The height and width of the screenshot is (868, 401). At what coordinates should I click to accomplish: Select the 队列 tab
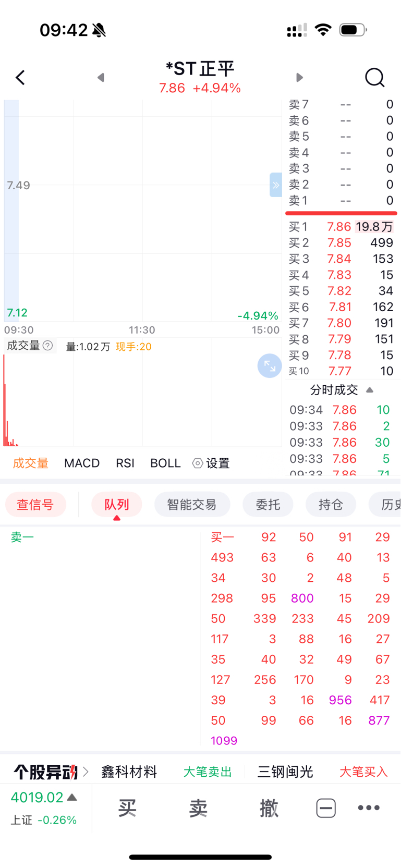117,505
